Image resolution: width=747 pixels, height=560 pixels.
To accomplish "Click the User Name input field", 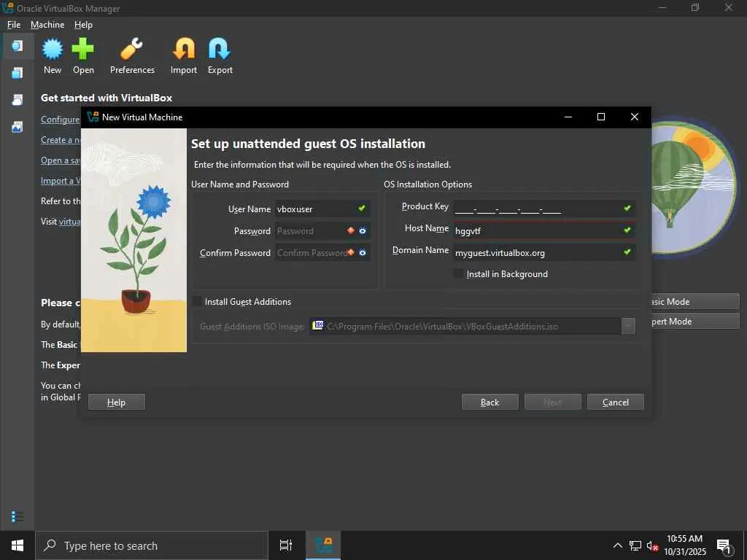I will 322,209.
